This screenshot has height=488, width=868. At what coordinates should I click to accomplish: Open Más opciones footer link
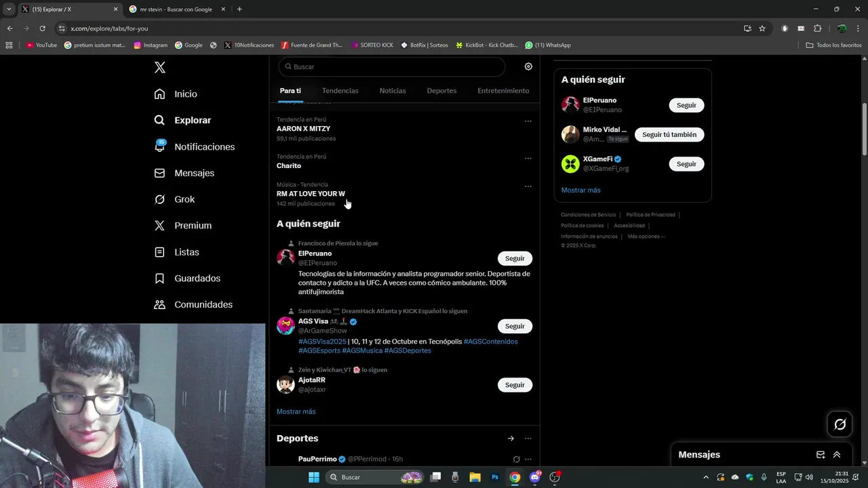(646, 237)
